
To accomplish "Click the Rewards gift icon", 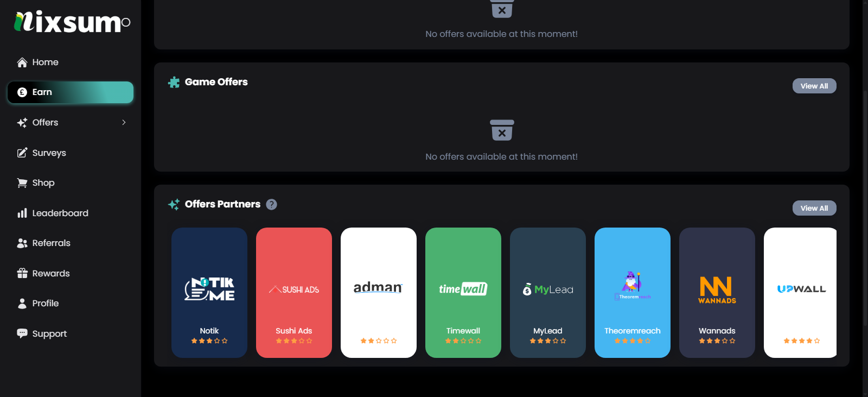I will pyautogui.click(x=22, y=273).
